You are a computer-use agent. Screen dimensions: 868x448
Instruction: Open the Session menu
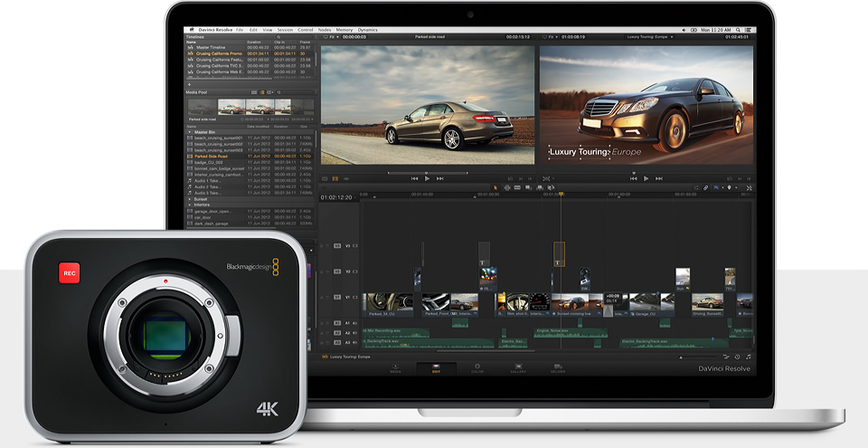285,30
